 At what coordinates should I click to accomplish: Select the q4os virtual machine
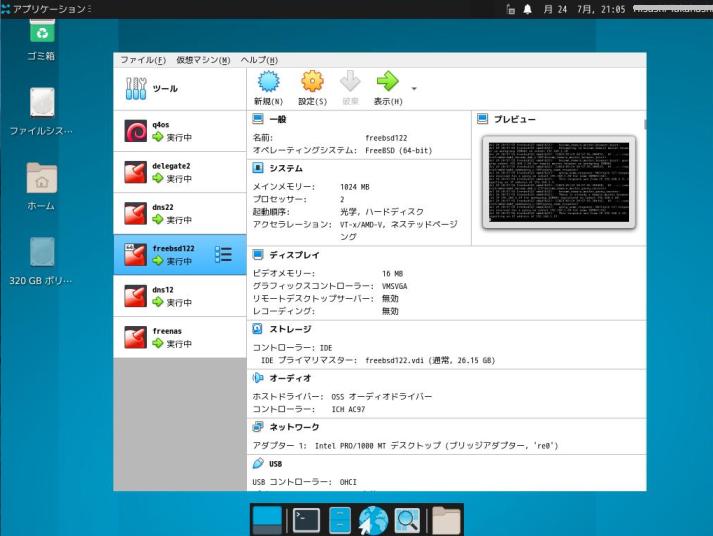pos(180,131)
